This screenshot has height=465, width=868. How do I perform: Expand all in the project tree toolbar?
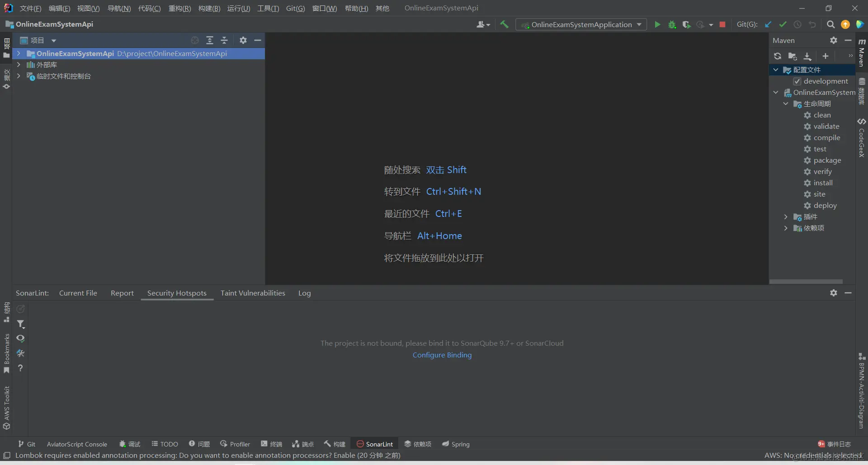210,40
